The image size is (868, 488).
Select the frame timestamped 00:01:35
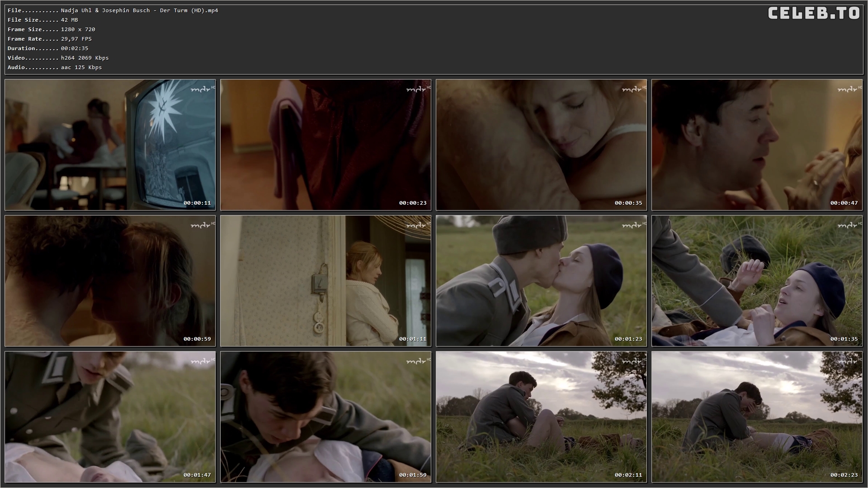(x=757, y=281)
